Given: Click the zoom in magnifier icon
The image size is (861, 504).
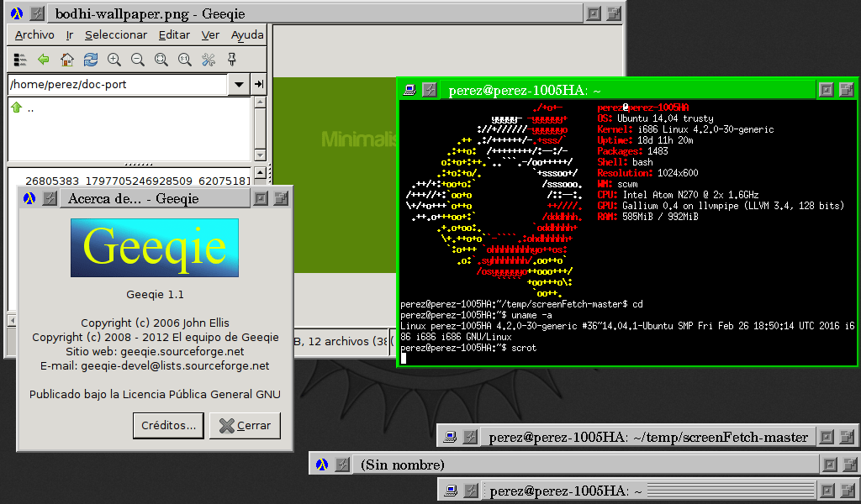Looking at the screenshot, I should [x=114, y=60].
